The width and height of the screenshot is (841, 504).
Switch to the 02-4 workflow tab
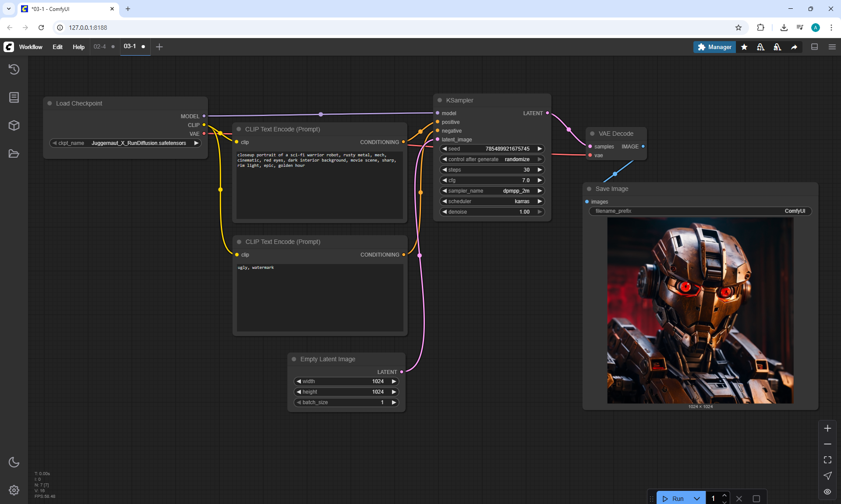pos(99,47)
